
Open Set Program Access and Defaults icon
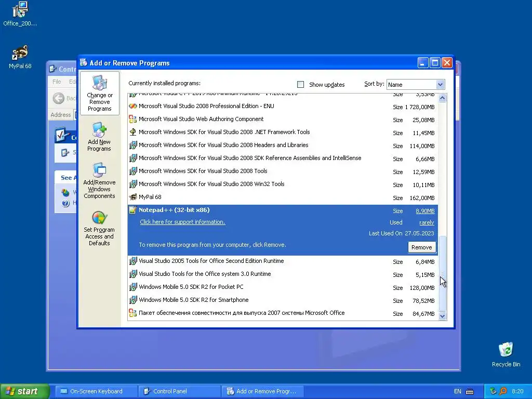99,218
